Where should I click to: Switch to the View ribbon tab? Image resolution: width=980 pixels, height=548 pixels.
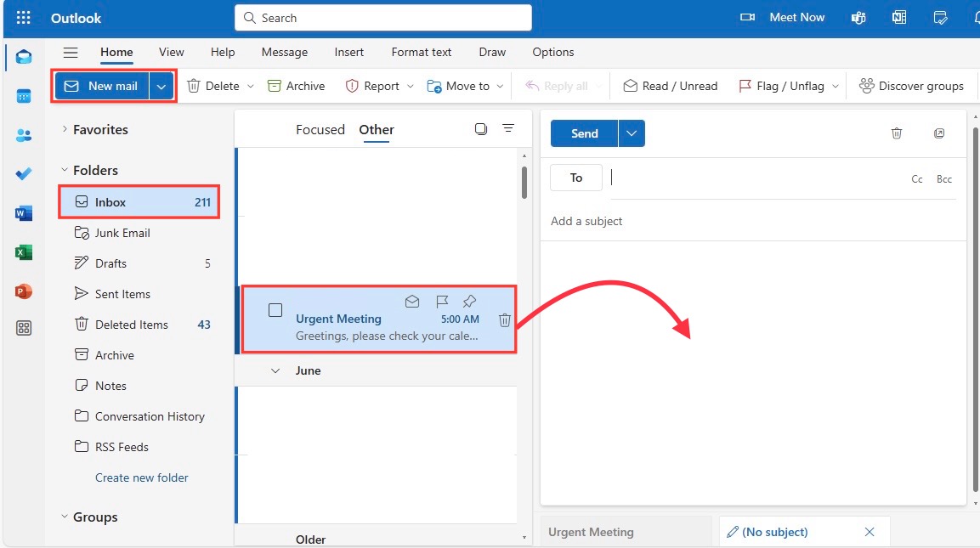[171, 52]
